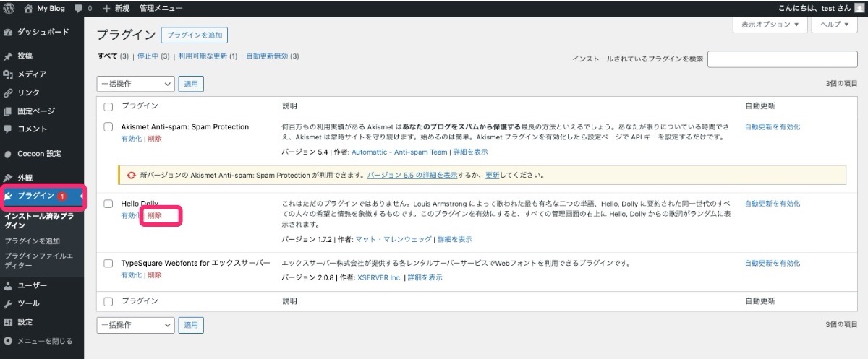868x359 pixels.
Task: Open the Posts pin icon in sidebar
Action: pos(8,56)
